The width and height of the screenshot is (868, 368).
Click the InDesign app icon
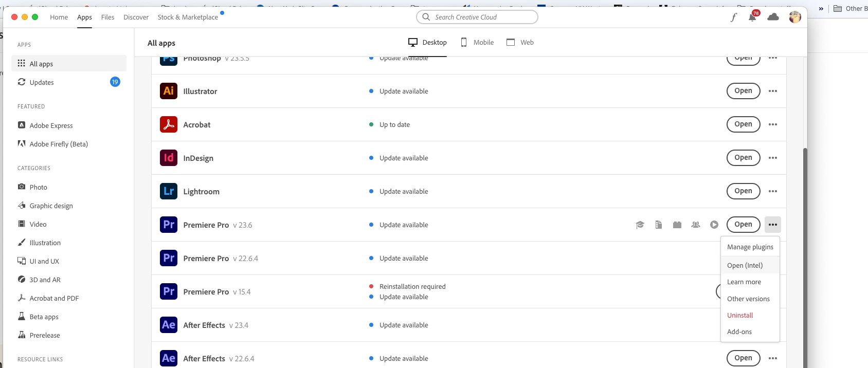click(169, 158)
